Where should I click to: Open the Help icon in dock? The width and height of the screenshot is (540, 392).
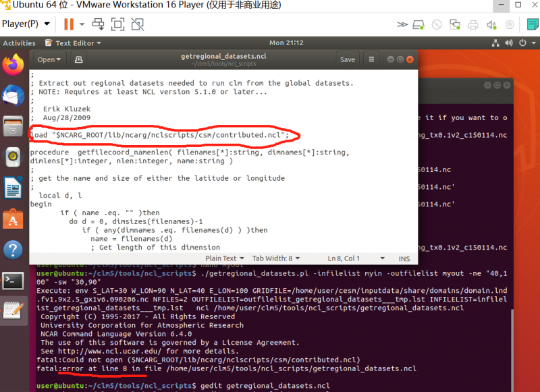click(x=13, y=250)
